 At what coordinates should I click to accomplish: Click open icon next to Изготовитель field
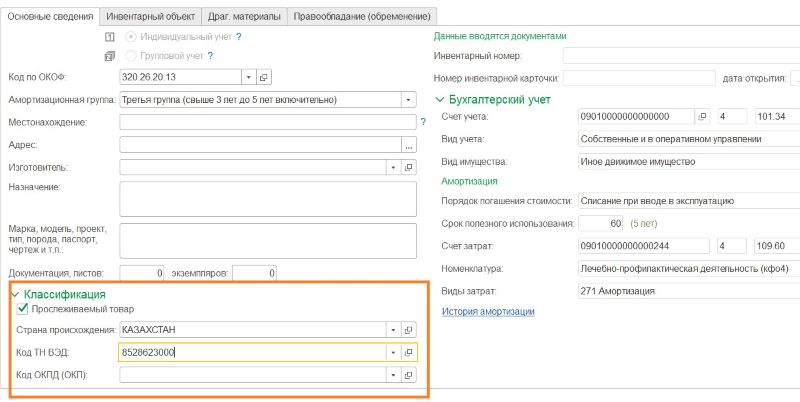(408, 167)
